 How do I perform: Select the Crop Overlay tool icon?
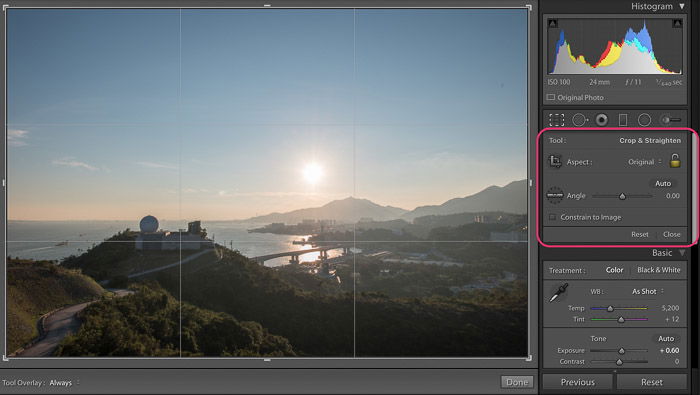(557, 120)
